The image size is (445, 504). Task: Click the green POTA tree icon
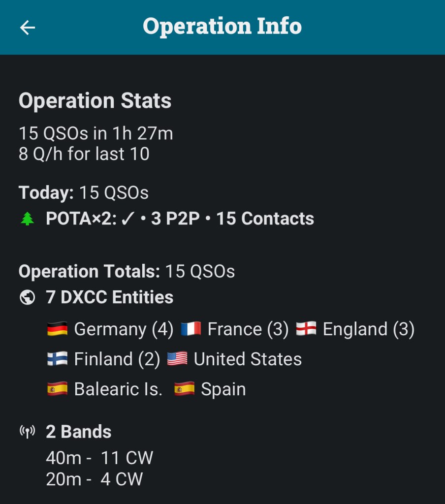[28, 219]
